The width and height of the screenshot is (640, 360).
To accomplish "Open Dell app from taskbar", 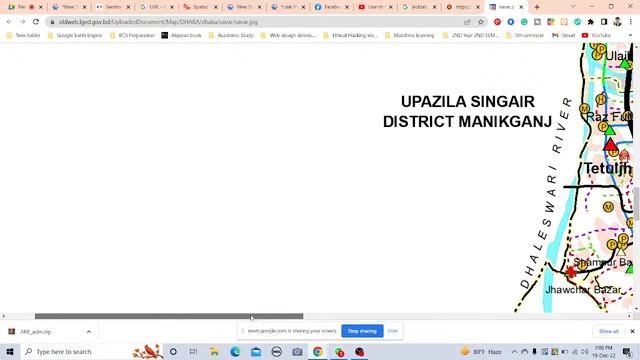I will click(276, 351).
